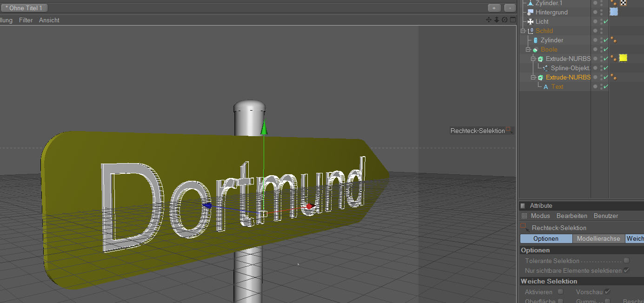This screenshot has width=644, height=303.
Task: Click the Zylinder.1 cone object icon
Action: 531,3
